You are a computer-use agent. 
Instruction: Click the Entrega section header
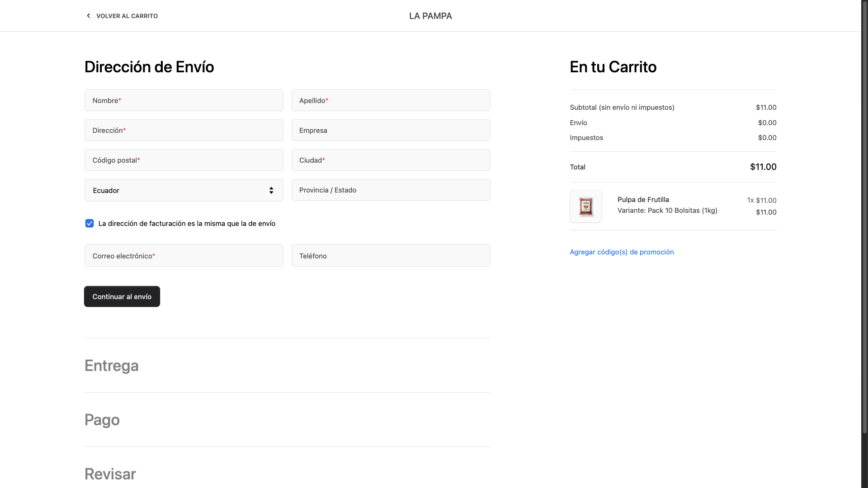[111, 366]
